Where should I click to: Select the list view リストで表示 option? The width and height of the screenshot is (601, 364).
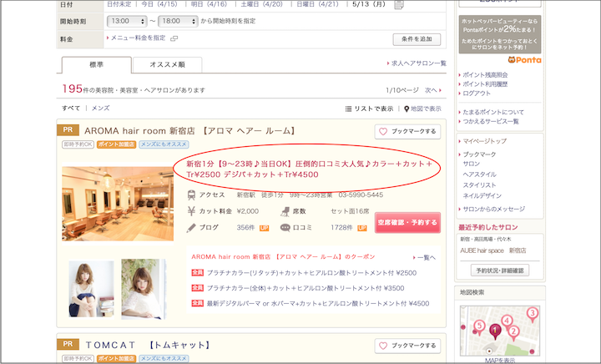point(369,109)
